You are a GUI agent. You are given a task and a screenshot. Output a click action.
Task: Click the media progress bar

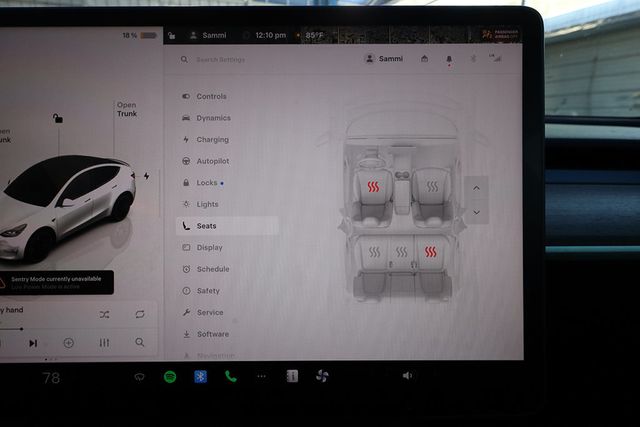tap(11, 329)
